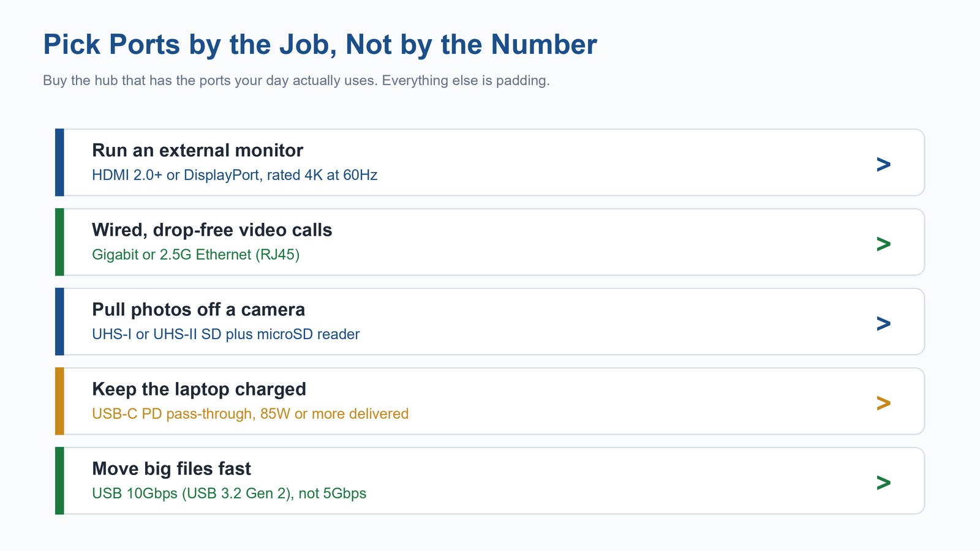The height and width of the screenshot is (551, 980).
Task: Click the USB-C PD pass-through description
Action: (250, 414)
